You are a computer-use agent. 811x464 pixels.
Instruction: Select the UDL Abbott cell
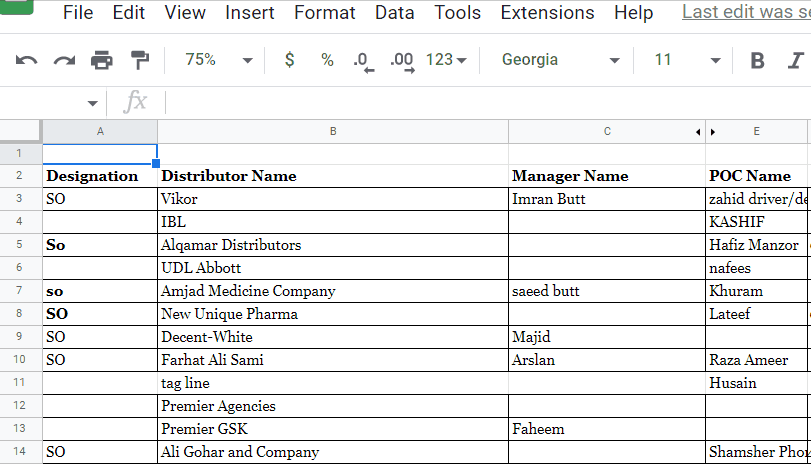click(333, 268)
